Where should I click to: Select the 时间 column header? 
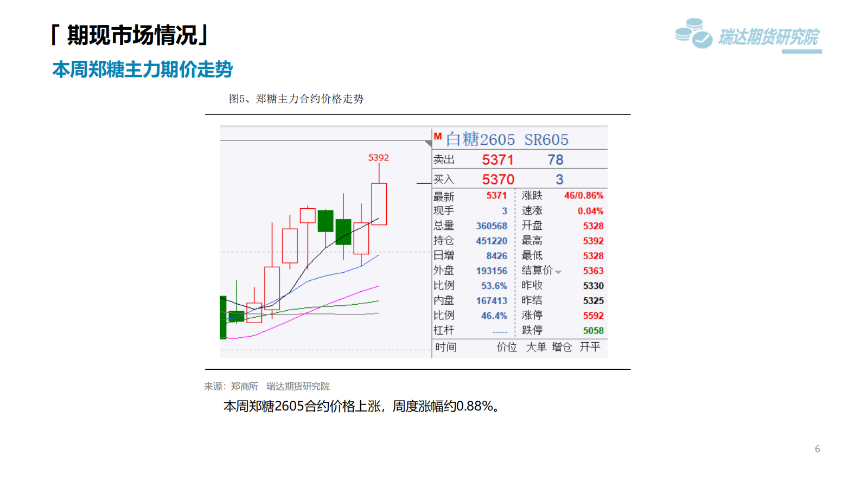pos(445,347)
